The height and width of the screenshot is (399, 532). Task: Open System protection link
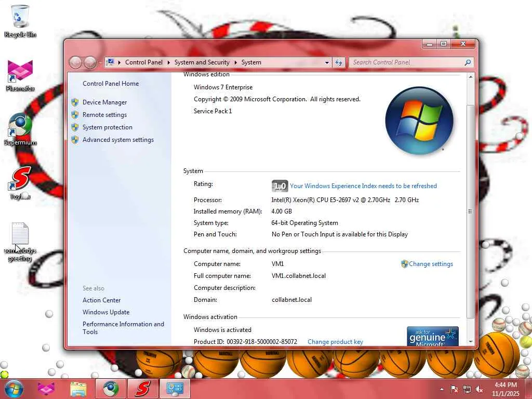[107, 127]
